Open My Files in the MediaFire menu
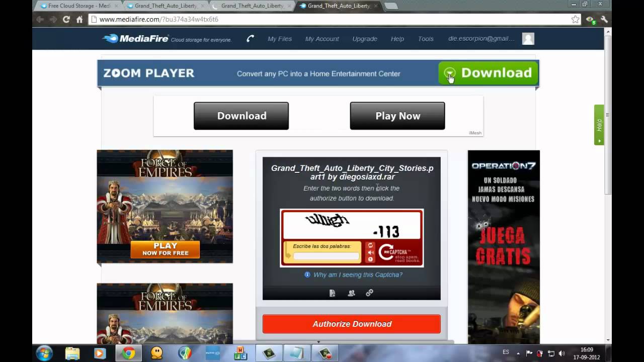This screenshot has width=644, height=362. point(280,39)
